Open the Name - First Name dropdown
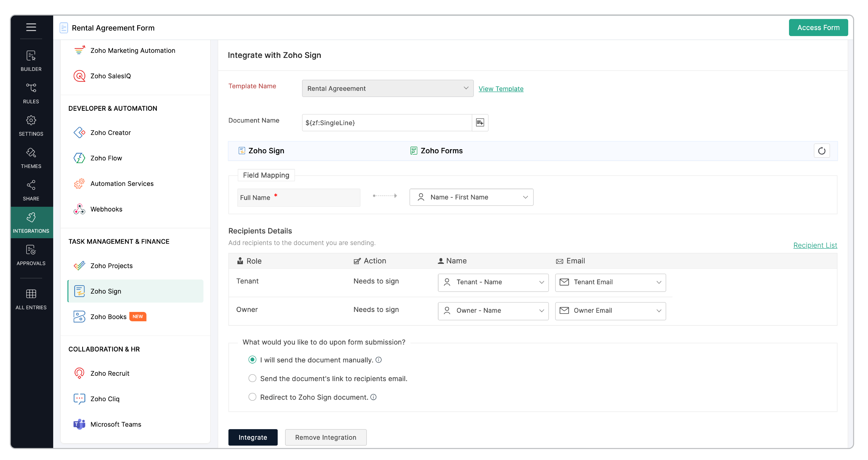Screen dimensions: 868x460 [471, 197]
